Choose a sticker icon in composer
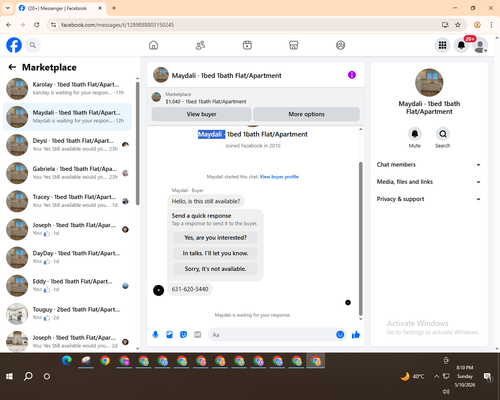This screenshot has width=500, height=400. 183,335
